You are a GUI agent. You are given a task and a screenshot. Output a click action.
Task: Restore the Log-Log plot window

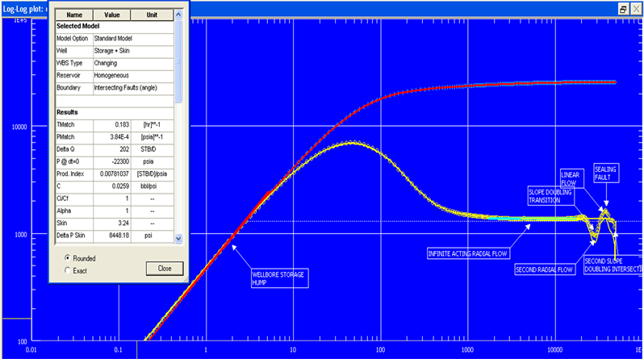[623, 9]
